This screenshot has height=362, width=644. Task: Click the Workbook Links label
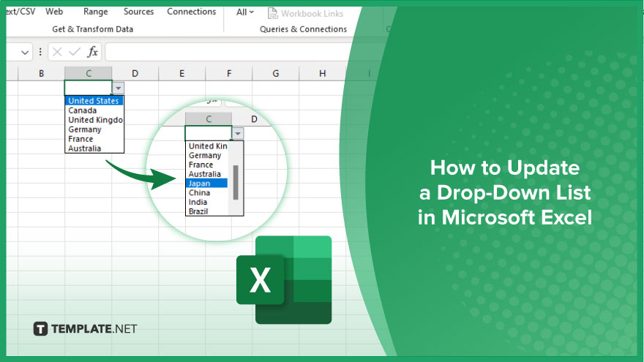(312, 14)
